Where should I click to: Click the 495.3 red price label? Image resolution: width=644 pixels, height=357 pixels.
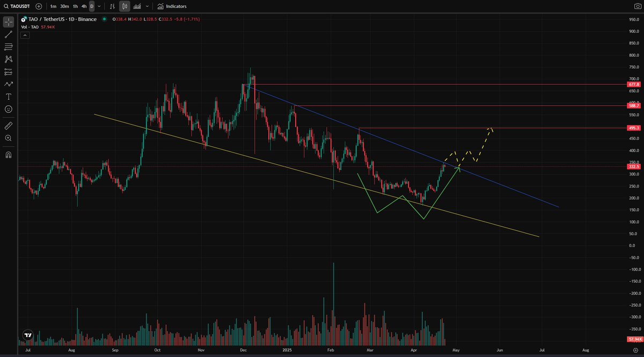click(x=634, y=128)
